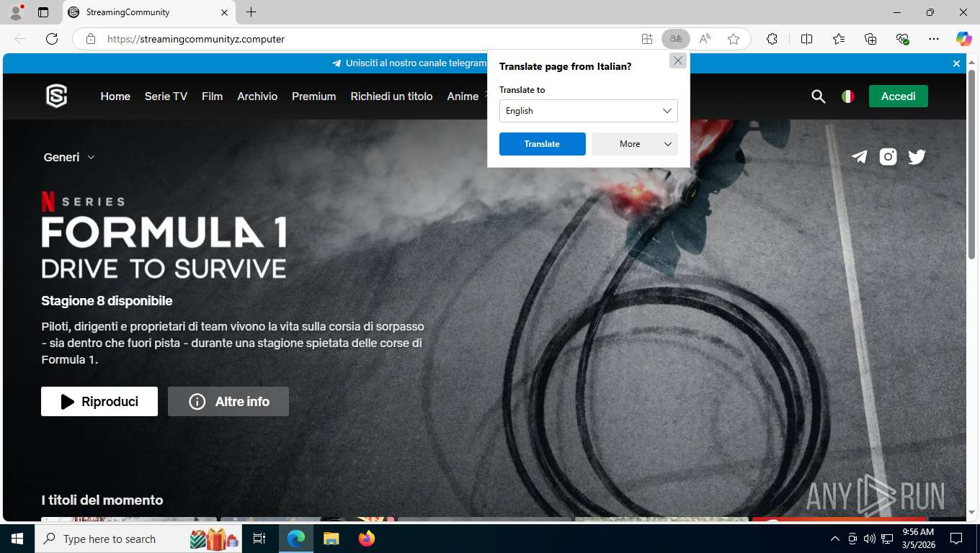Open a new browser tab
The width and height of the screenshot is (980, 553).
click(251, 12)
